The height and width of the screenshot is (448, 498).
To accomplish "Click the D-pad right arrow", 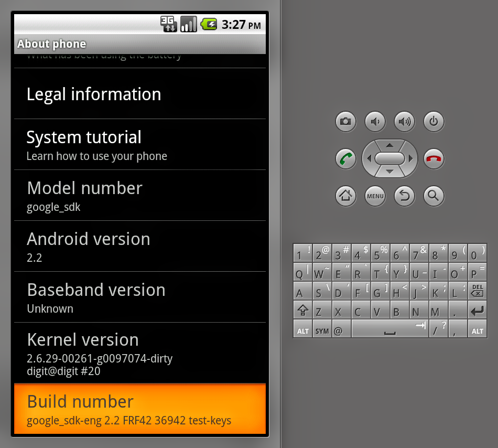I will tap(410, 158).
